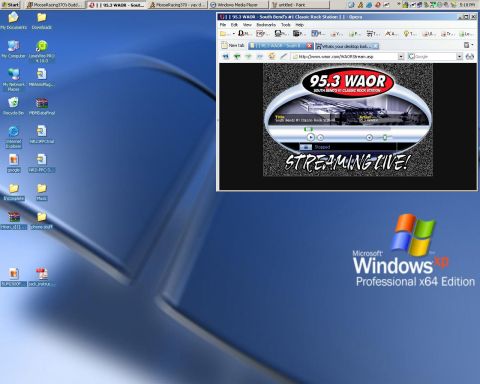The height and width of the screenshot is (384, 480).
Task: Click Stop on the WAOR stream player
Action: click(x=320, y=137)
